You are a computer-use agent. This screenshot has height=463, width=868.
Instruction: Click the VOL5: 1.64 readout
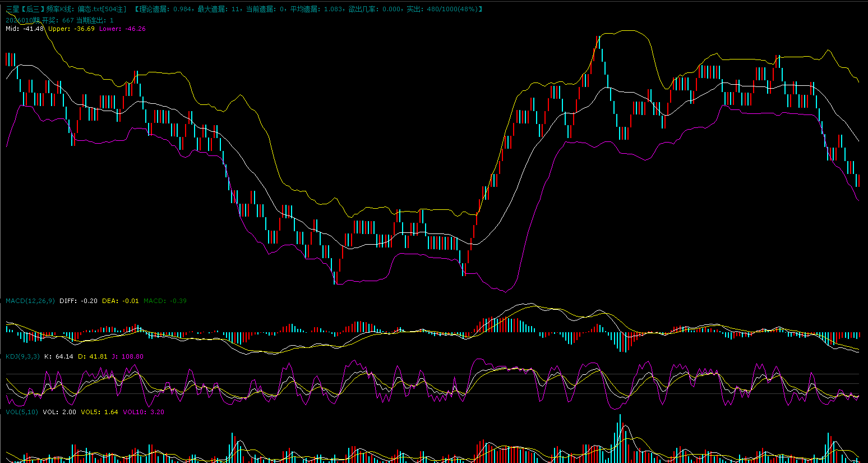tap(99, 412)
